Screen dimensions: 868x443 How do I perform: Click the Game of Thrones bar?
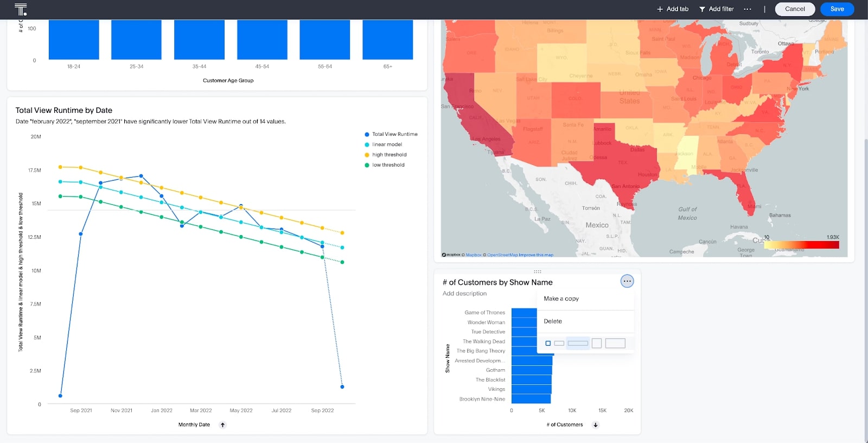point(524,313)
